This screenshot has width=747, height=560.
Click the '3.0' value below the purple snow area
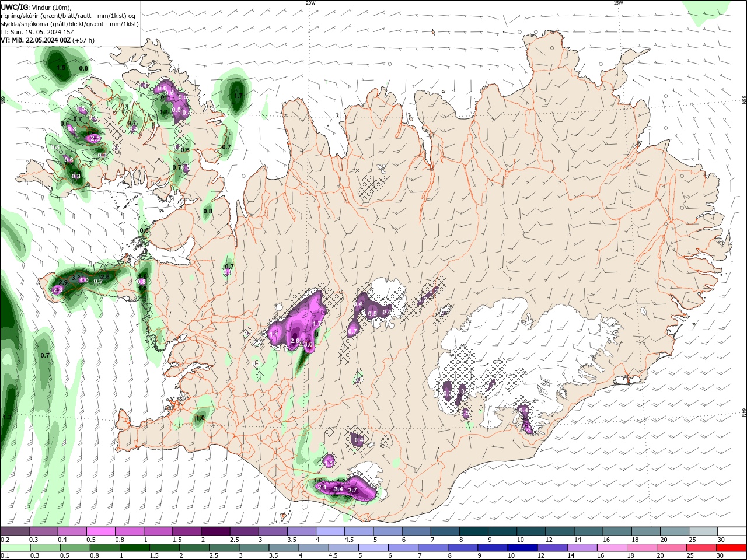pyautogui.click(x=309, y=345)
